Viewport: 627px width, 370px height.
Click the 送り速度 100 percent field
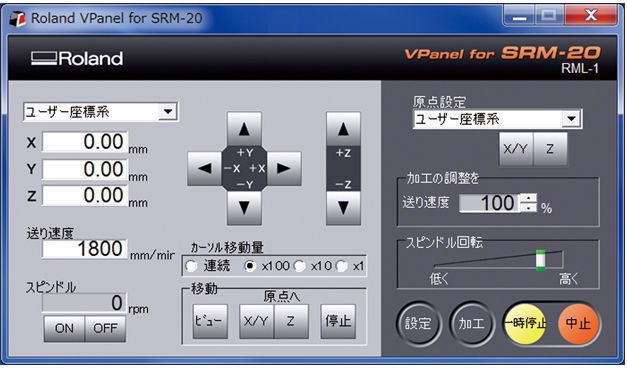(490, 203)
